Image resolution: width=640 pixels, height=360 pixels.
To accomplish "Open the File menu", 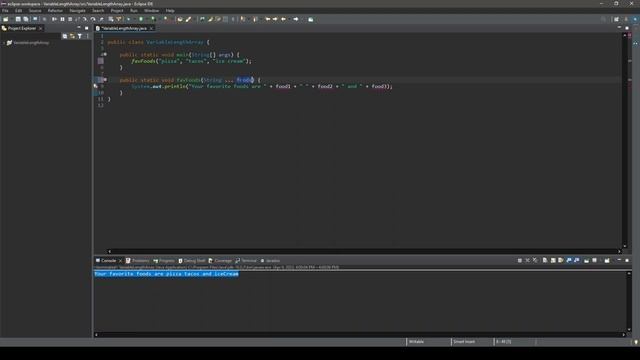I will [5, 11].
